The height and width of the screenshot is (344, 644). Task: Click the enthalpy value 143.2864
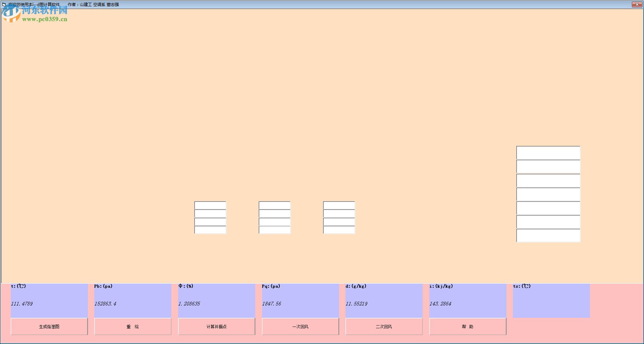click(440, 304)
